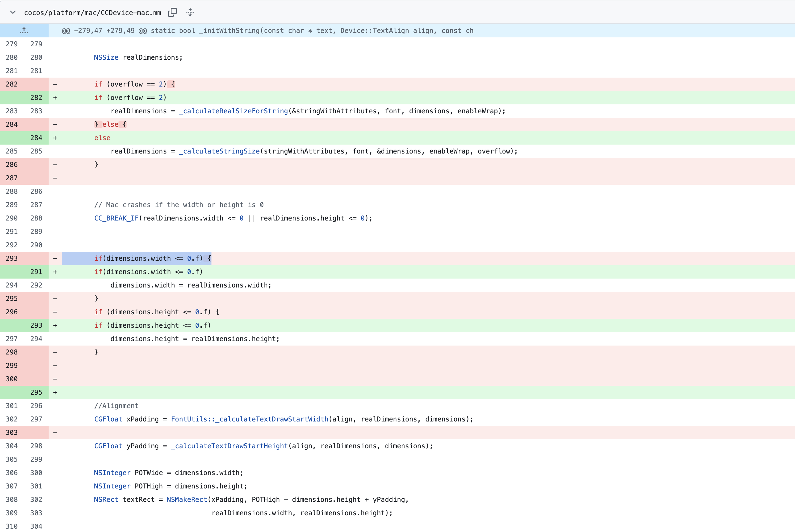
Task: Click the plus marker on added line 295
Action: (x=55, y=392)
